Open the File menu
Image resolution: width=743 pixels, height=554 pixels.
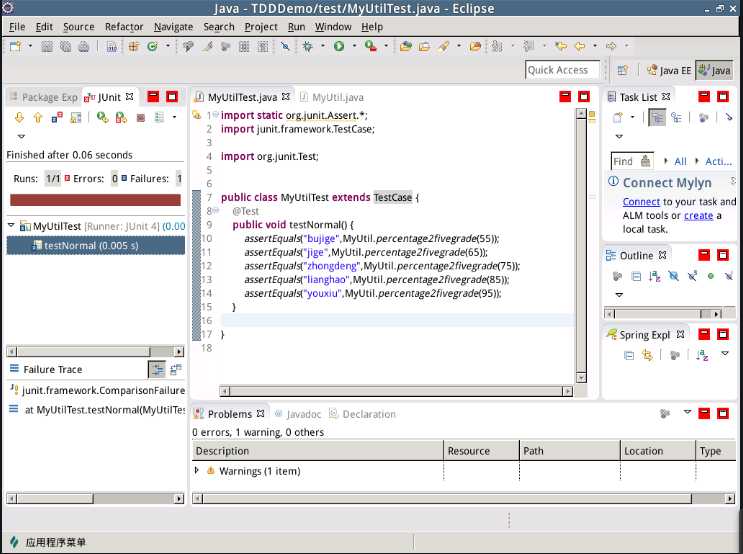[x=17, y=27]
